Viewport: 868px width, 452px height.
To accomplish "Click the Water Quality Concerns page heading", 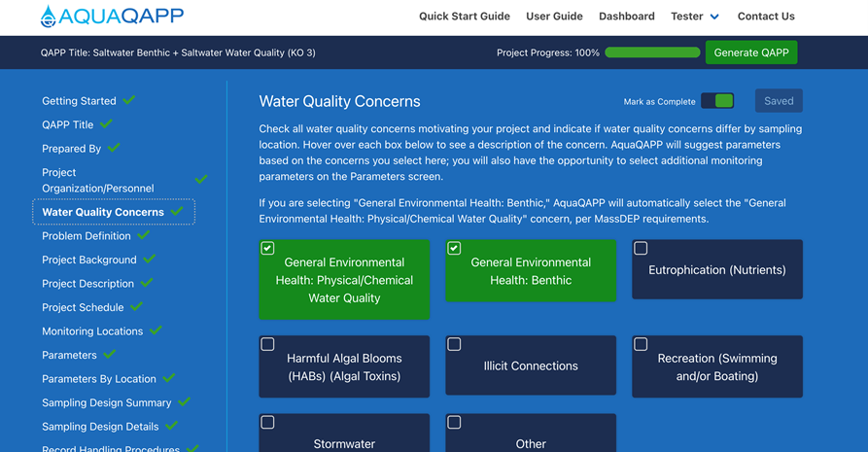I will (x=340, y=101).
